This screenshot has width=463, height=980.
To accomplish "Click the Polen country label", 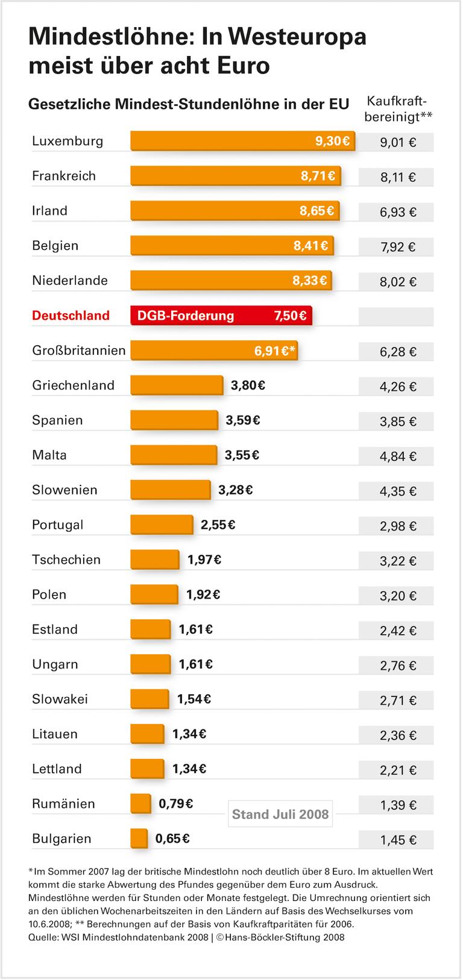I will point(49,595).
